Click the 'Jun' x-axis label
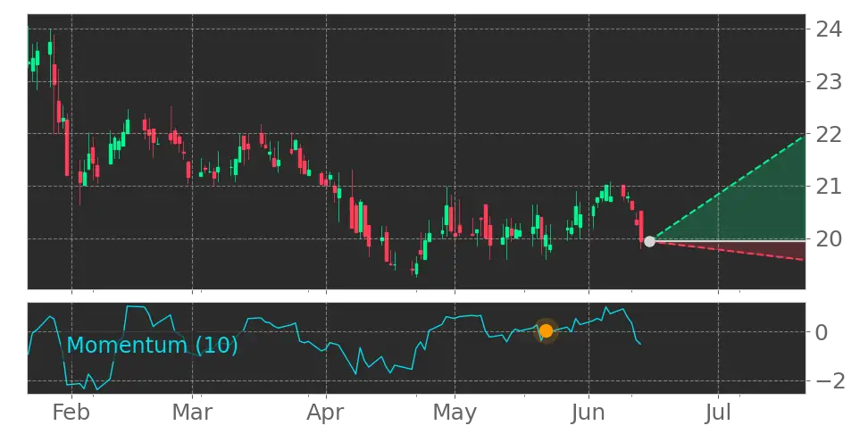The width and height of the screenshot is (868, 434). tap(588, 413)
